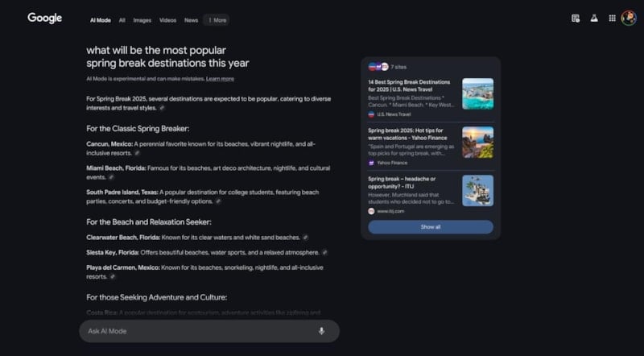Switch to the Images tab
This screenshot has height=356, width=644.
(x=142, y=19)
